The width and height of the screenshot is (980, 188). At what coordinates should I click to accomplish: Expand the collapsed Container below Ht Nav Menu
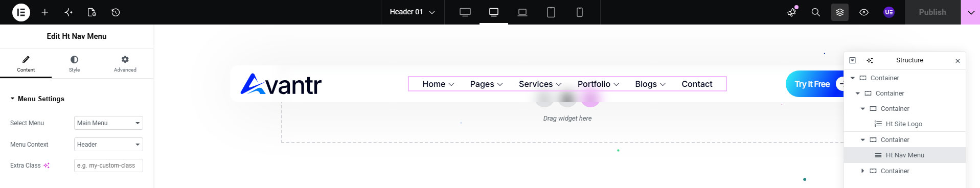point(862,171)
